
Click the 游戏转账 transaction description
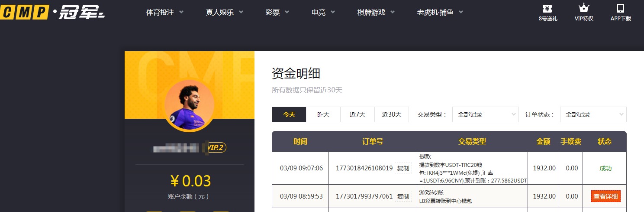(x=445, y=196)
